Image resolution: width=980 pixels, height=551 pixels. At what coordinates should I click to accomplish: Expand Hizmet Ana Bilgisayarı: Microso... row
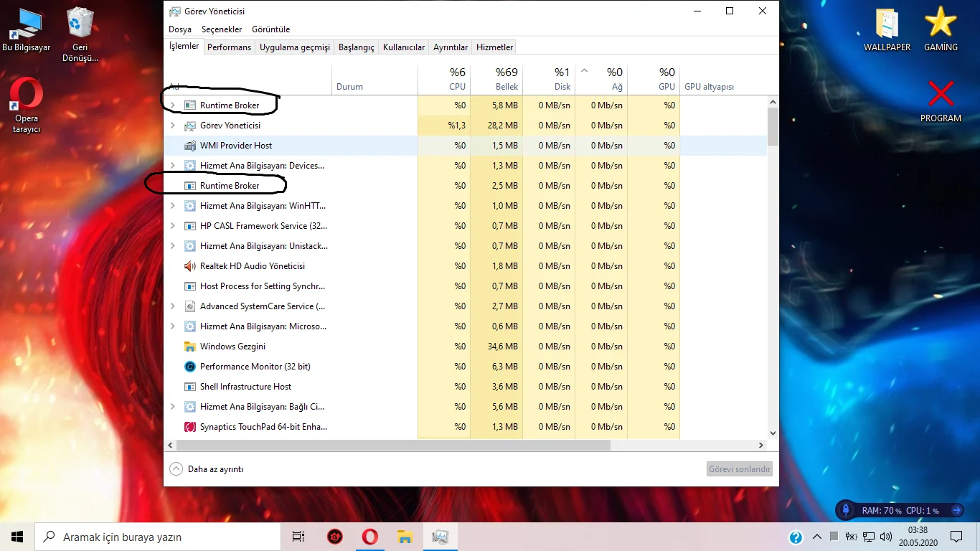click(x=172, y=326)
